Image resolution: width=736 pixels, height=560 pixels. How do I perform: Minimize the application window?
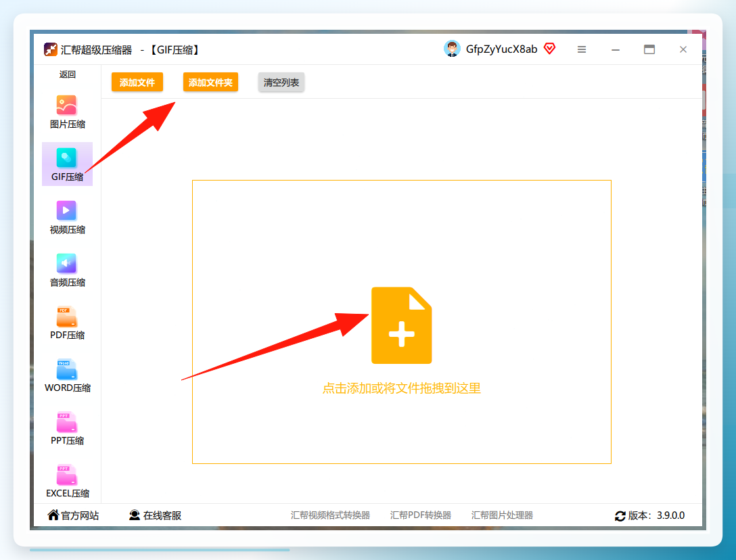tap(616, 49)
